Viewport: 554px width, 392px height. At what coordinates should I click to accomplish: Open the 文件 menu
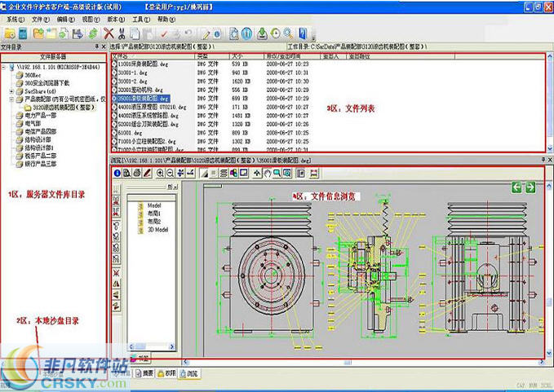point(41,20)
